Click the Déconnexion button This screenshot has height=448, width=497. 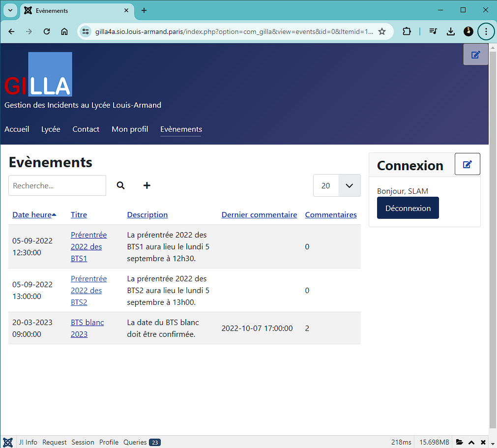pos(408,208)
